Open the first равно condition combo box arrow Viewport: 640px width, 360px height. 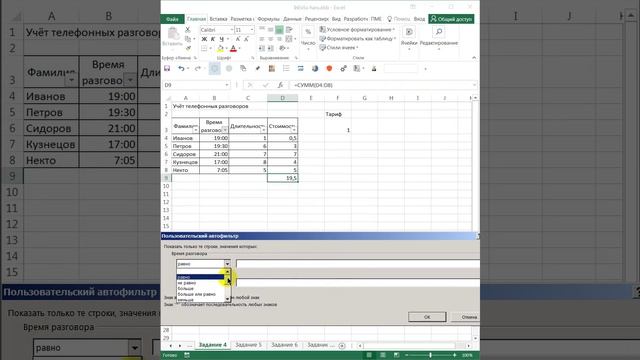coord(227,264)
